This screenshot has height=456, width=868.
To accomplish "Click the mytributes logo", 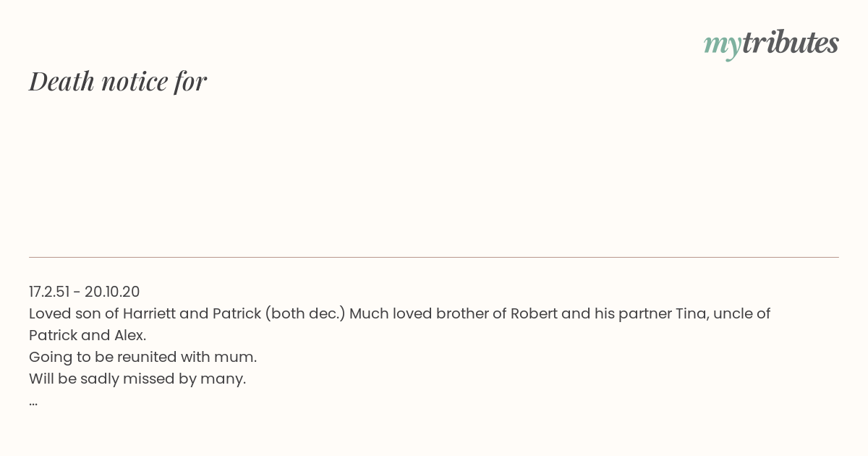I will tap(771, 44).
